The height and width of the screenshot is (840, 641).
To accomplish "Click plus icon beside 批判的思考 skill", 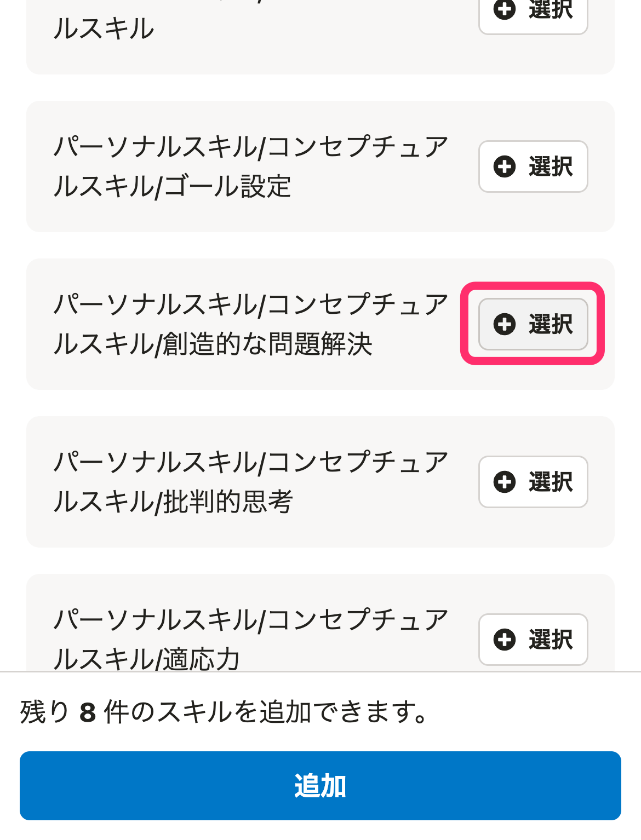I will (505, 482).
